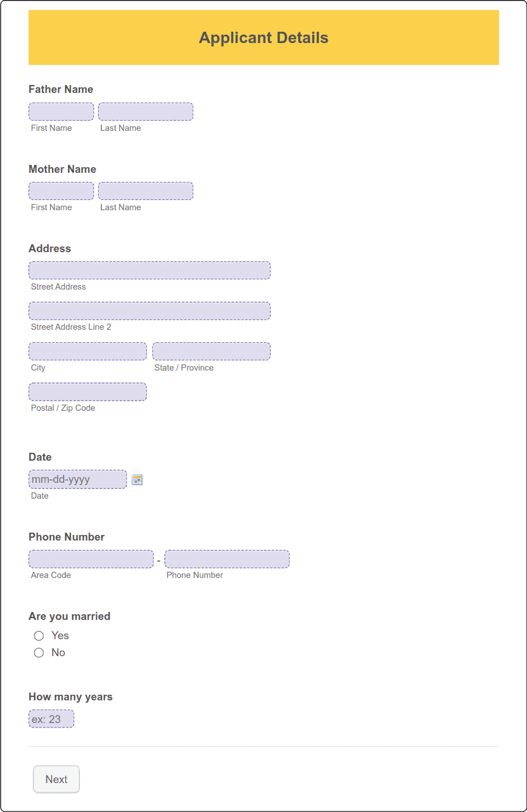Click the Postal / Zip Code field
Image resolution: width=527 pixels, height=812 pixels.
point(87,391)
